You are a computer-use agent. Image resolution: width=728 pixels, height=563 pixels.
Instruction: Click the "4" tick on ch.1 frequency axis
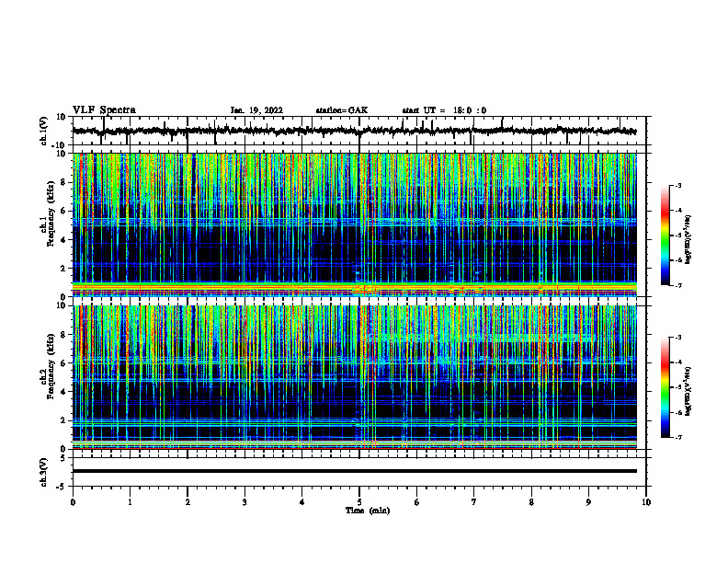64,240
